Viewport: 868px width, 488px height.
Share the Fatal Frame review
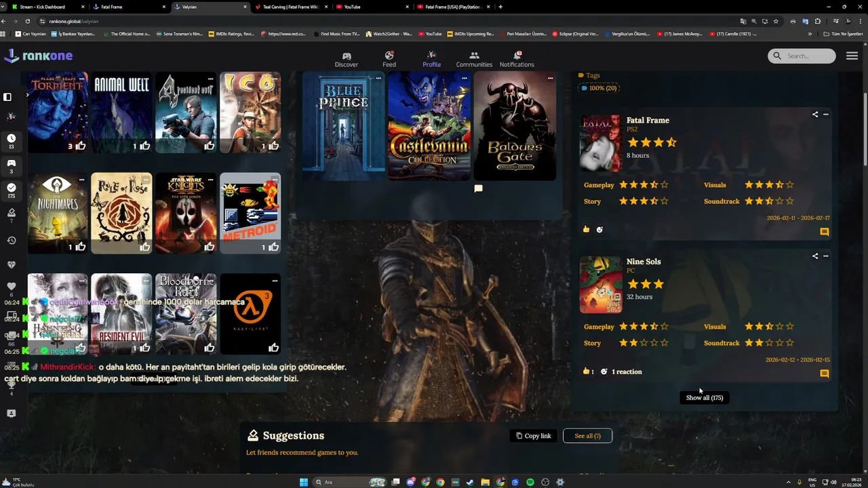point(815,115)
